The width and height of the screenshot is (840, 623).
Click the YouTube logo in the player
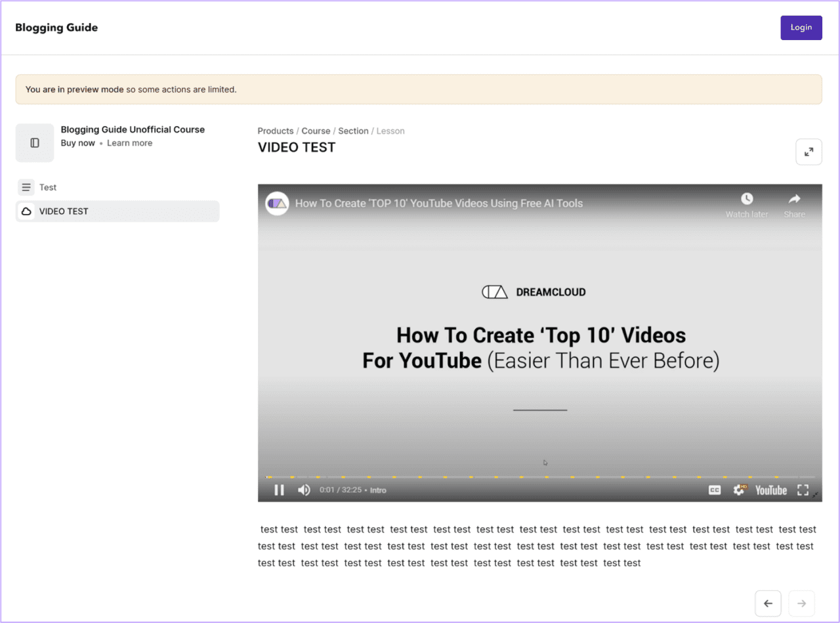[x=770, y=490]
